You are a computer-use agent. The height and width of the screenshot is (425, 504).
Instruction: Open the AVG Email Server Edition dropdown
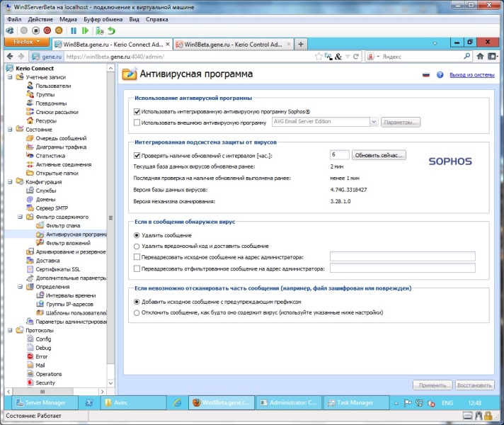(373, 122)
